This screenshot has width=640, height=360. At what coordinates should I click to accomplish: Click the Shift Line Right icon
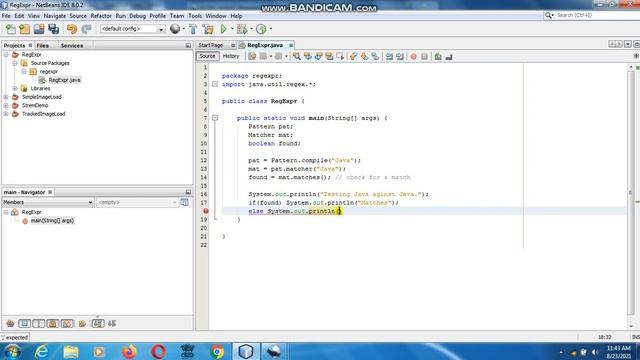point(400,56)
